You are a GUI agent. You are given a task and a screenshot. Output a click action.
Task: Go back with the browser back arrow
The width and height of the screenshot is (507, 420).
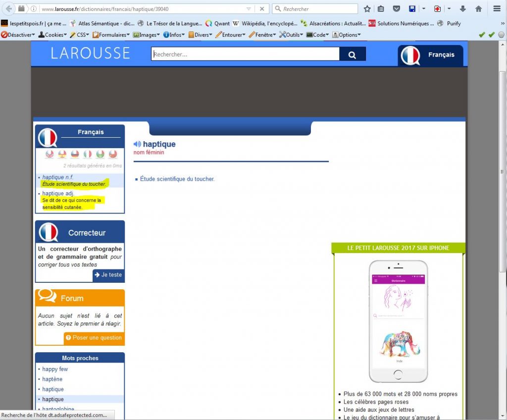[x=9, y=9]
